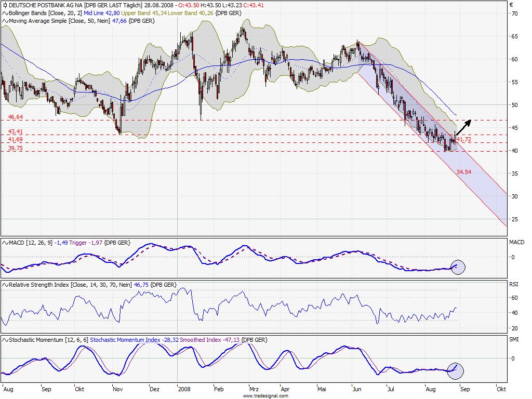The image size is (532, 399).
Task: Click the line icon before Moving Average Simple
Action: coord(5,21)
